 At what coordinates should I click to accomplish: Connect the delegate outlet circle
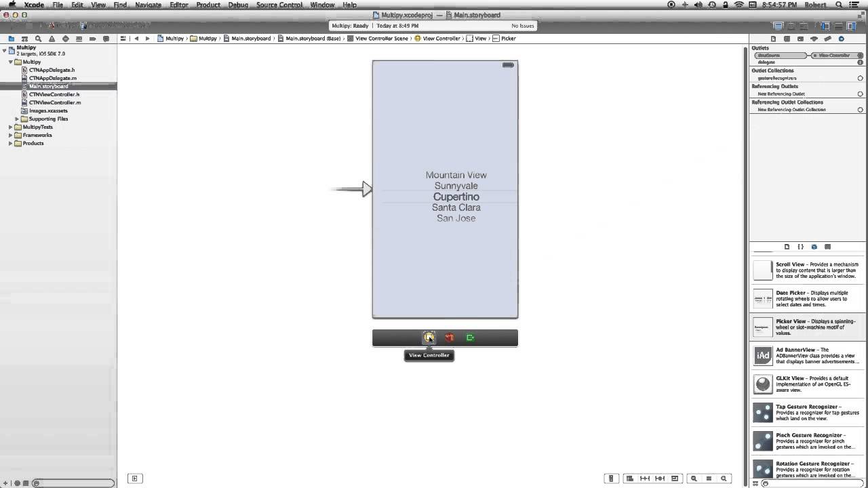[x=860, y=62]
